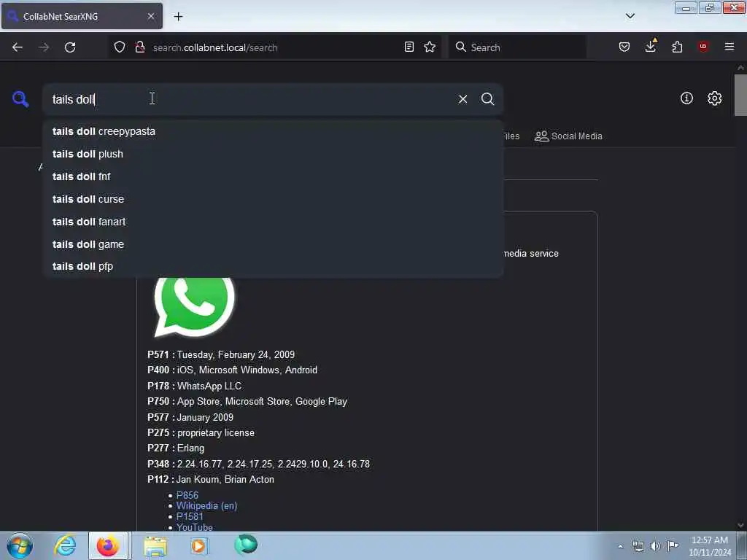Click the 'WhatsApp LLC' value
747x560 pixels.
(x=209, y=386)
